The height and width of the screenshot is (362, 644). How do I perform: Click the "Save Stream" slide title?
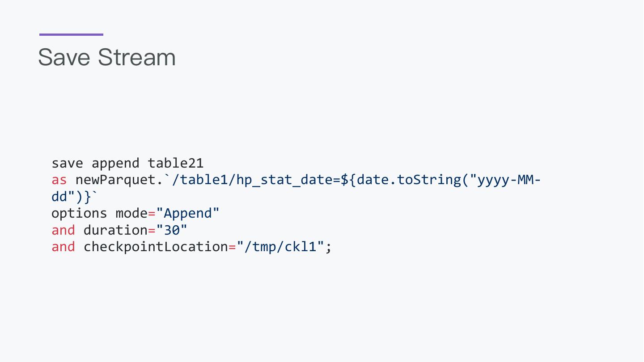point(107,58)
